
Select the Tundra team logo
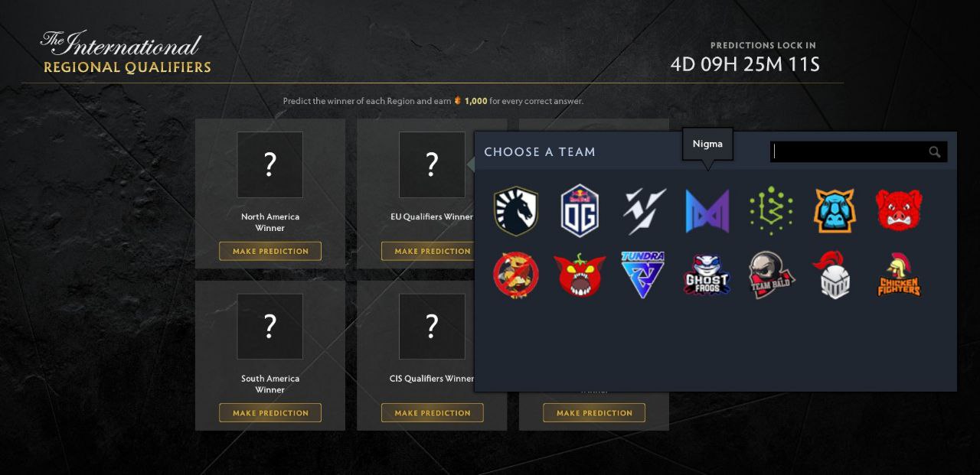tap(643, 274)
